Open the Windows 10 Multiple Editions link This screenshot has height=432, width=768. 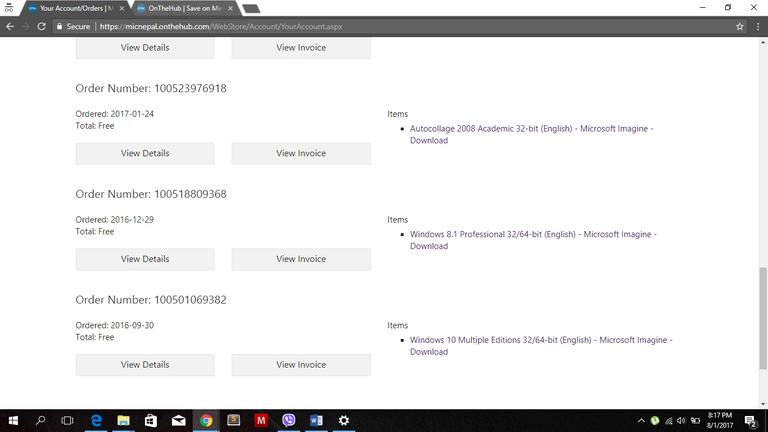point(541,346)
